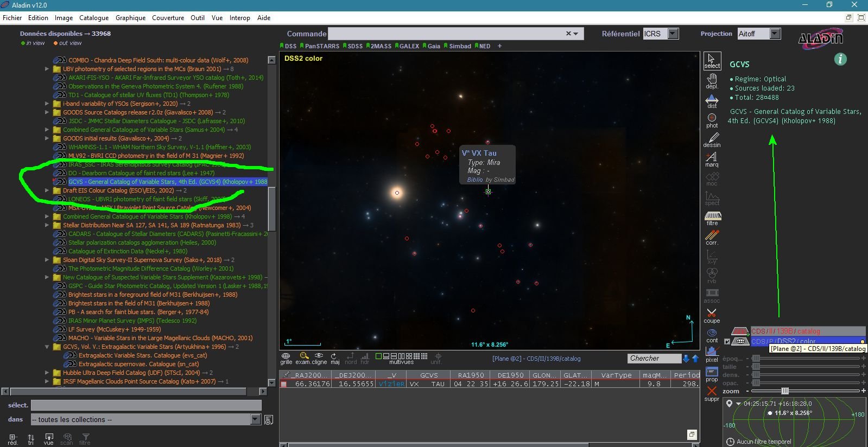Viewport: 868px width, 447px height.
Task: Pick the dist measurement tool
Action: pos(712,101)
